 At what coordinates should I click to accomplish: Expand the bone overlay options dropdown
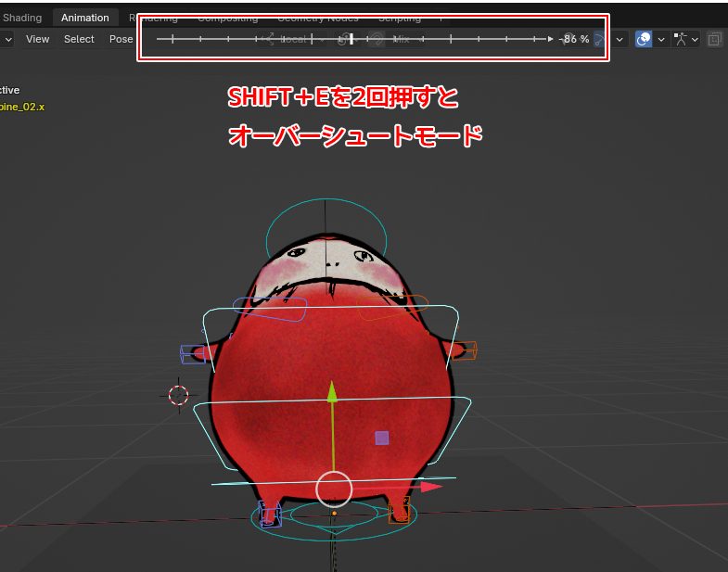point(696,39)
